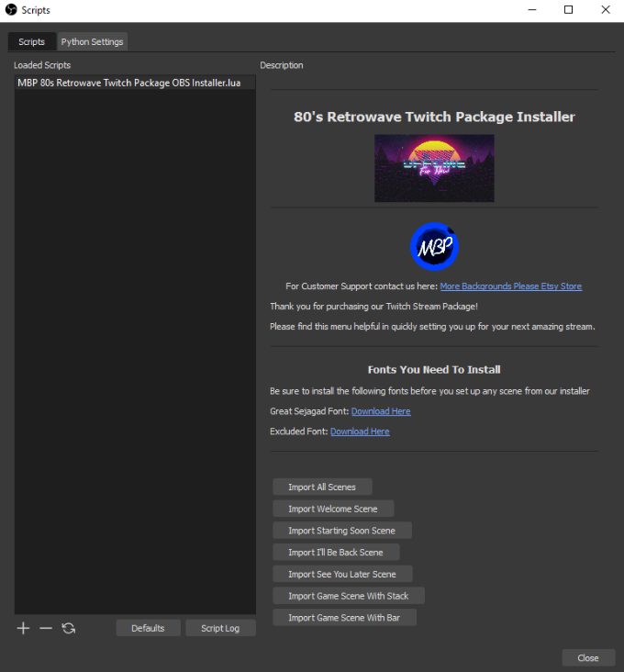Image resolution: width=624 pixels, height=672 pixels.
Task: Click the 80's Retrowave Twitch Package Installer heading
Action: point(434,117)
